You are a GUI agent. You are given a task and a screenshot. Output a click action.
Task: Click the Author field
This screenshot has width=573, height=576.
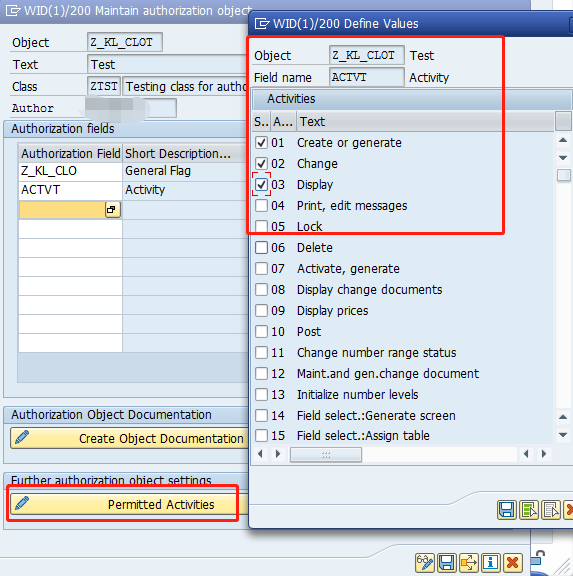point(131,108)
